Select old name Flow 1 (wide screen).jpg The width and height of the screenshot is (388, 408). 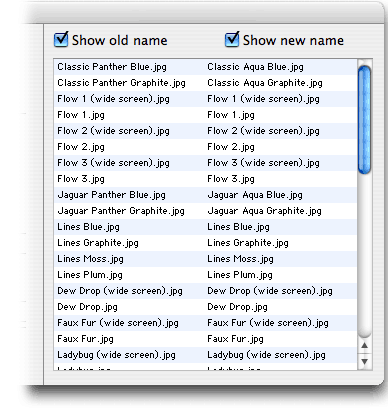pos(113,99)
